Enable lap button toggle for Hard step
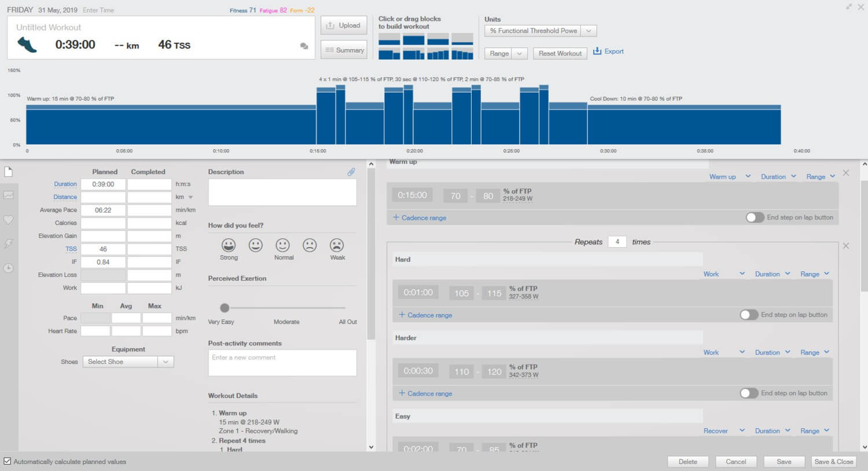 coord(749,315)
